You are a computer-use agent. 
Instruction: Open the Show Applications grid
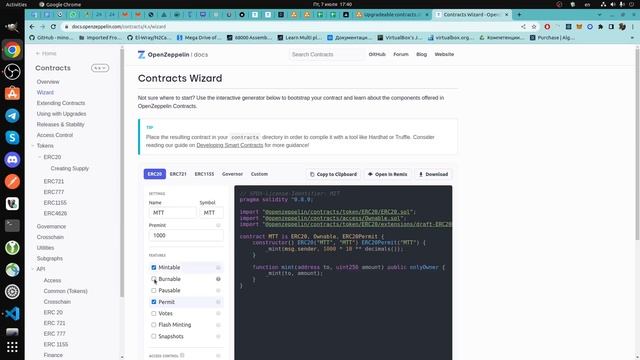tap(12, 347)
